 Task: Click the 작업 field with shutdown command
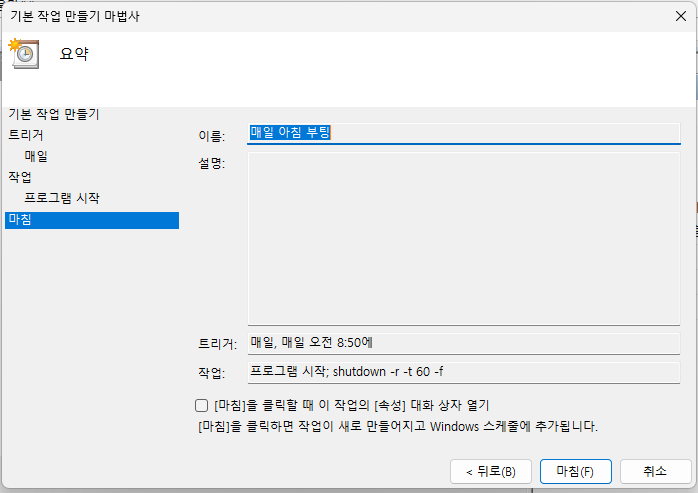point(463,372)
